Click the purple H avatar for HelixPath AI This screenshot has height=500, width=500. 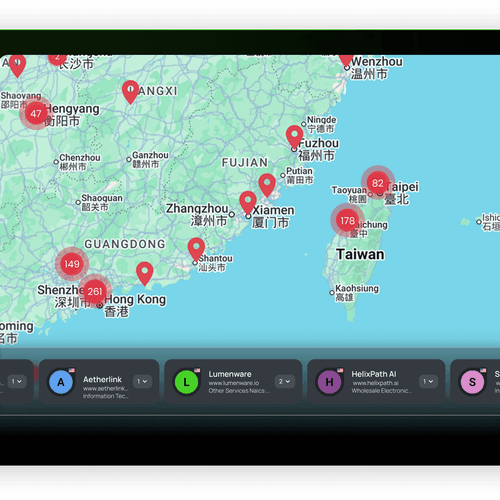(329, 382)
